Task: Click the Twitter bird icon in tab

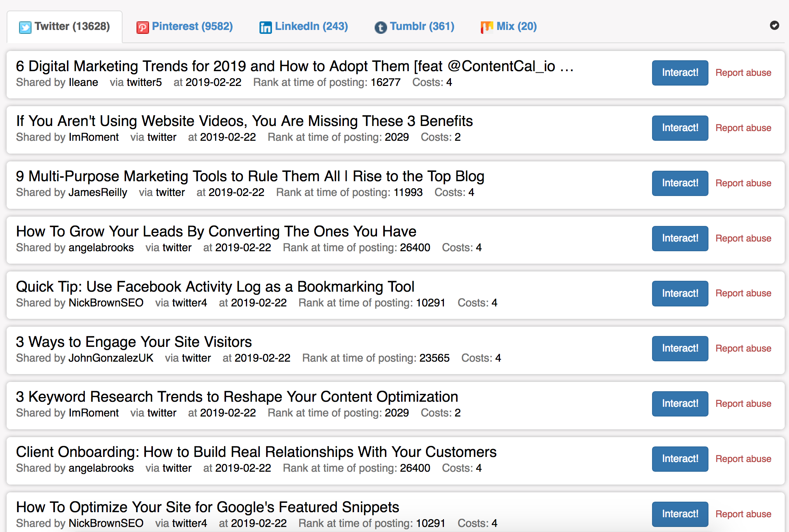Action: [x=25, y=27]
